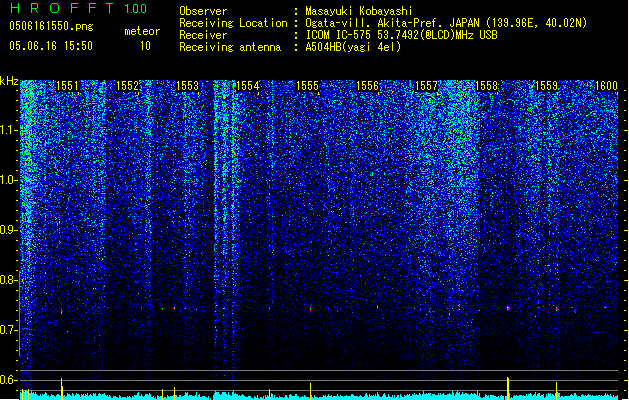Click the date stamp 05.06.16 15:50
Viewport: 629px width, 400px height.
(51, 46)
